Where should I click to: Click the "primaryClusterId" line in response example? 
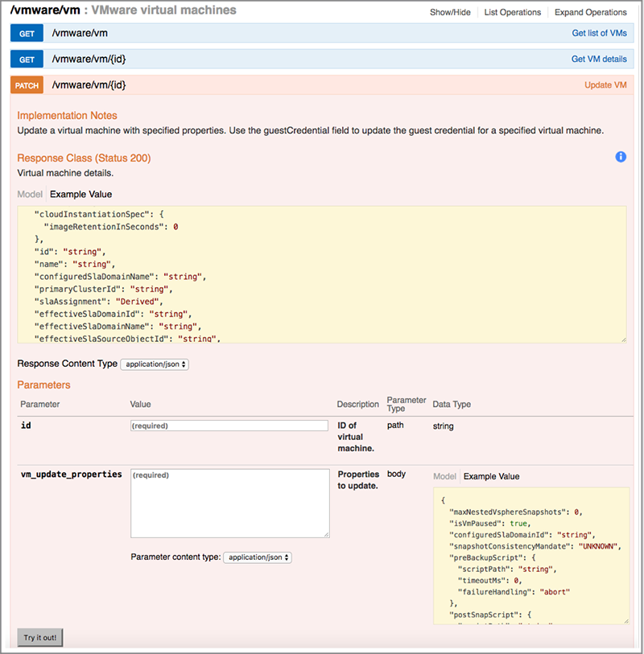(x=103, y=289)
